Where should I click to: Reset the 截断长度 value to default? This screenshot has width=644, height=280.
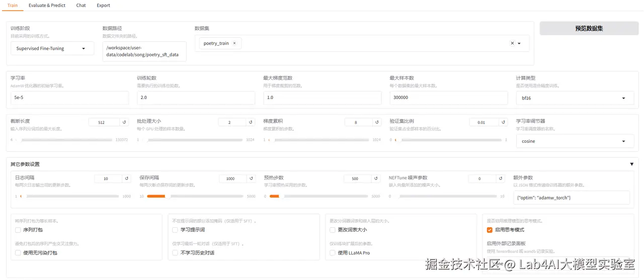pyautogui.click(x=124, y=122)
